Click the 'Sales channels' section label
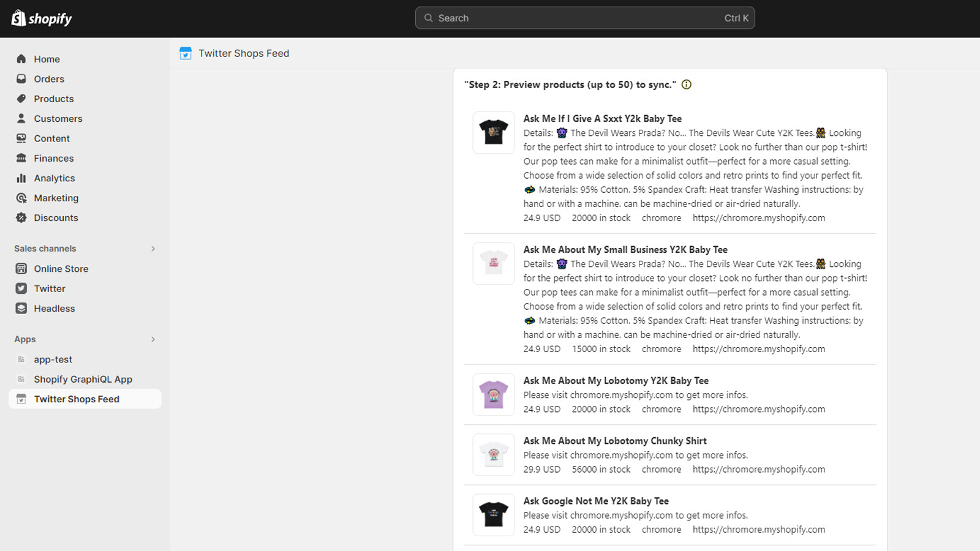 (45, 249)
